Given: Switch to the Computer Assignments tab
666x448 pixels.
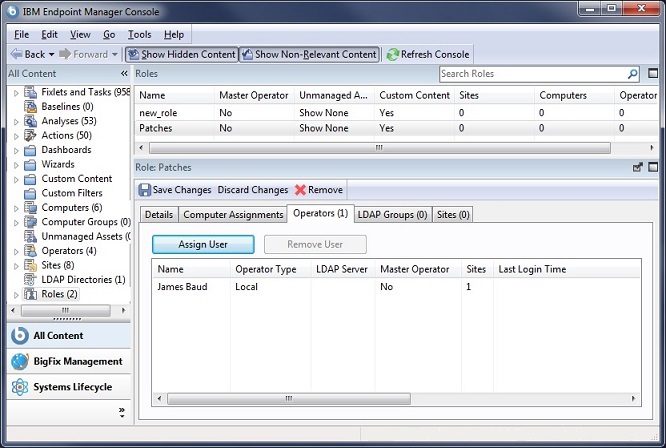Looking at the screenshot, I should pos(233,214).
